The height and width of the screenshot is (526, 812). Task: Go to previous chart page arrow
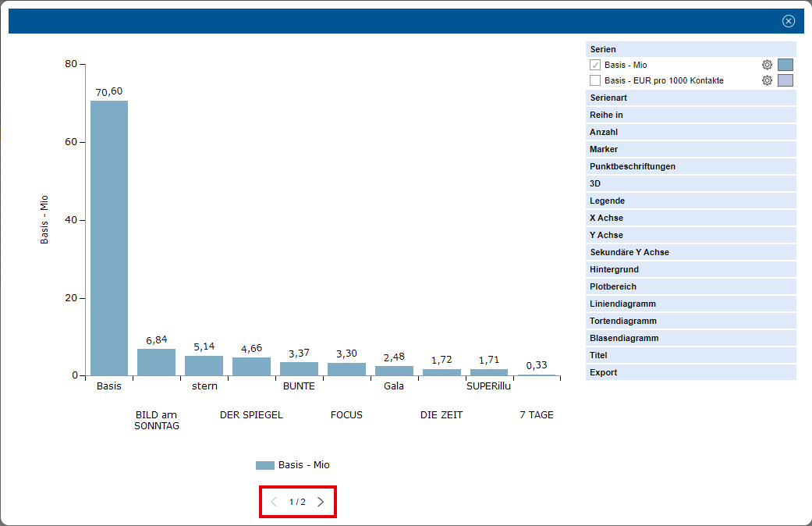click(274, 502)
